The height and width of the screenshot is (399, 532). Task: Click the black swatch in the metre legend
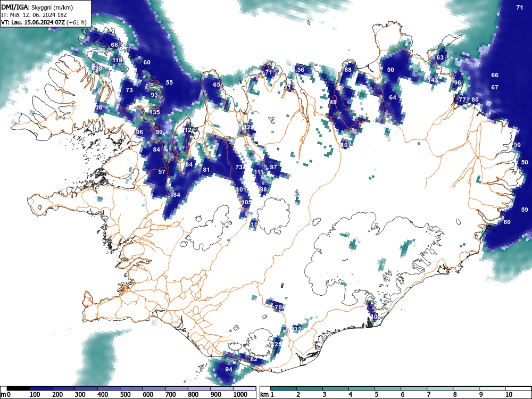pyautogui.click(x=18, y=388)
